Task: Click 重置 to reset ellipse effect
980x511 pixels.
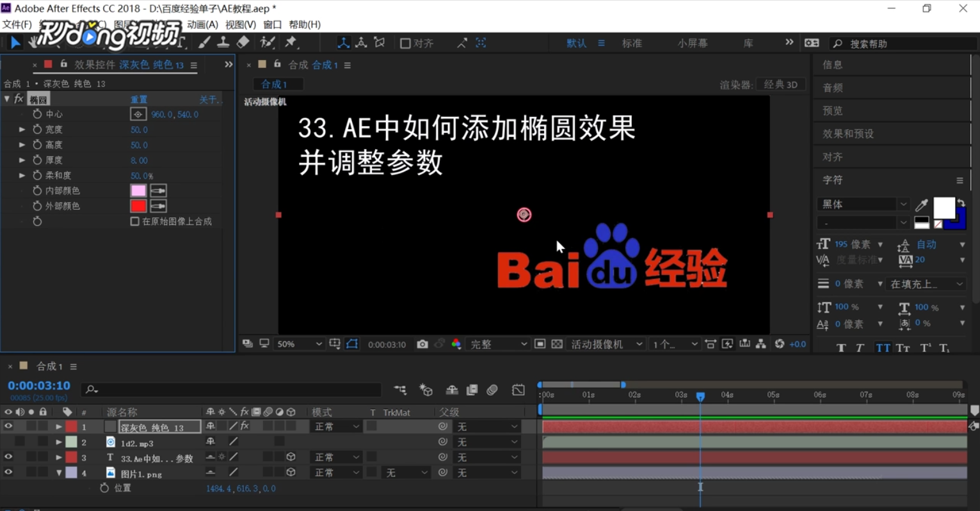Action: pos(139,99)
